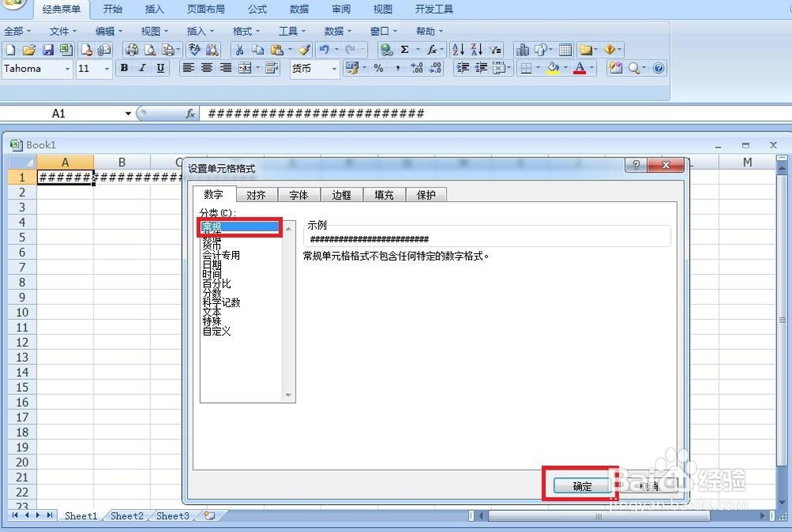Click the 确定 button in the dialog
This screenshot has height=532, width=792.
(582, 486)
